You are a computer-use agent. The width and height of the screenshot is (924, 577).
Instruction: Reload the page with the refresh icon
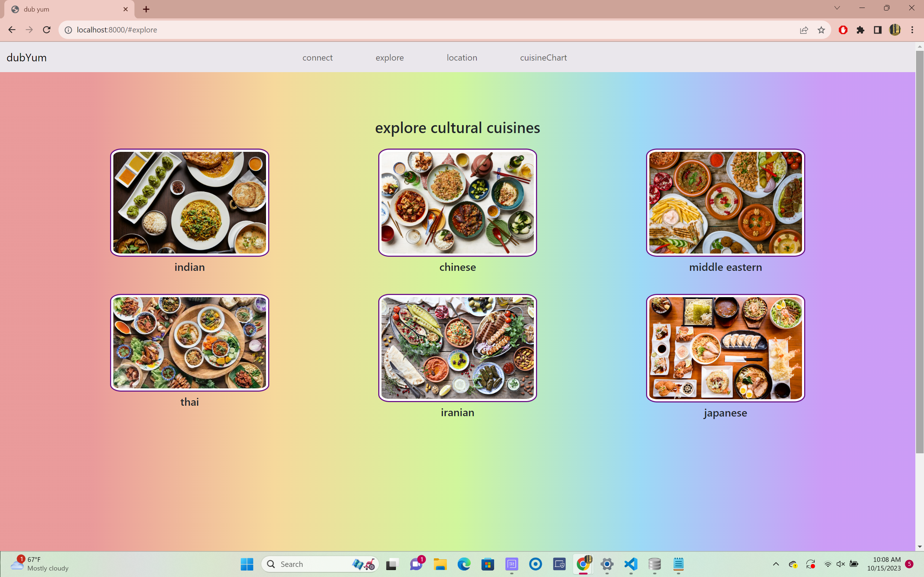[x=47, y=30]
